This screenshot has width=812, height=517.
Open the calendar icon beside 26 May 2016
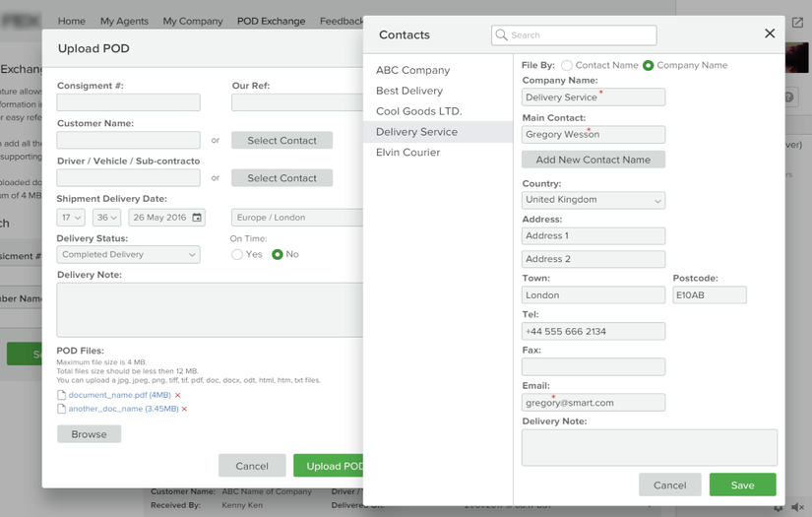(x=197, y=217)
